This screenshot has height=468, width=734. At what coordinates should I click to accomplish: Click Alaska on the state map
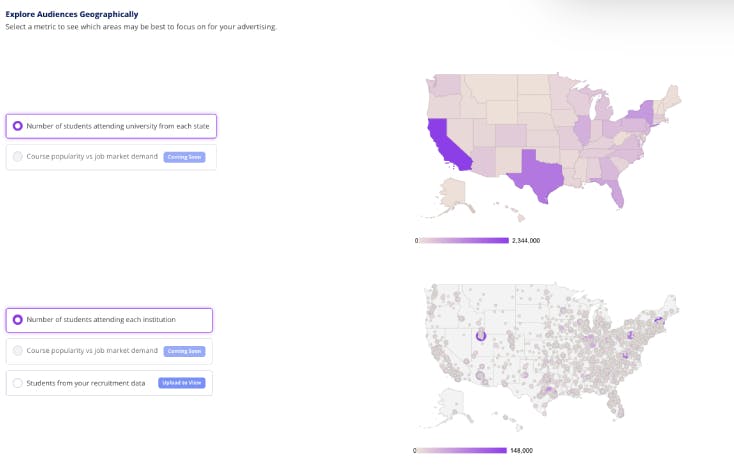point(452,194)
